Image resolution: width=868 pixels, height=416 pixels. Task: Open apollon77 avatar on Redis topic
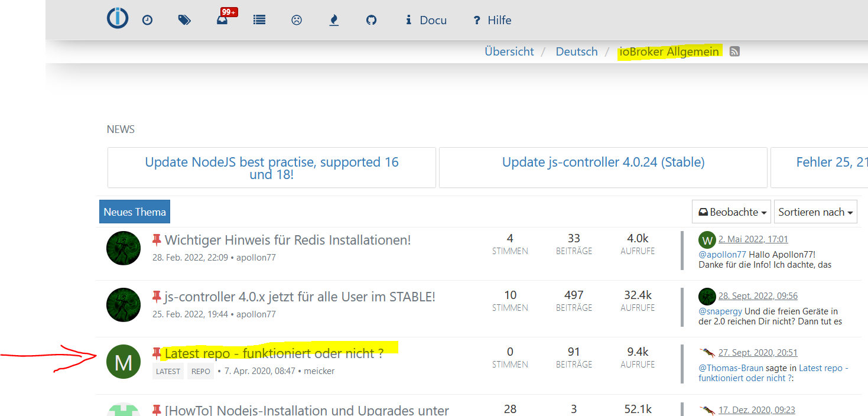point(123,248)
